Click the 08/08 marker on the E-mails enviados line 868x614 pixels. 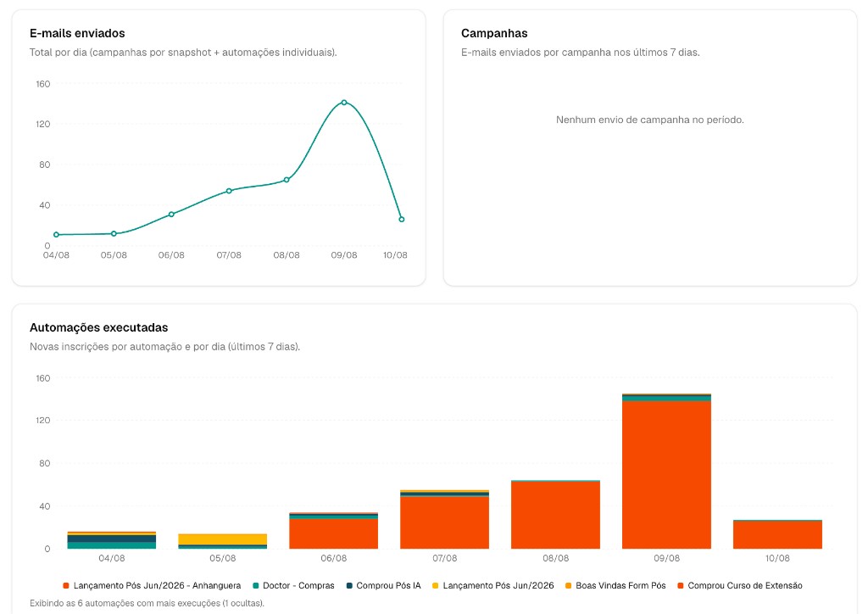287,180
